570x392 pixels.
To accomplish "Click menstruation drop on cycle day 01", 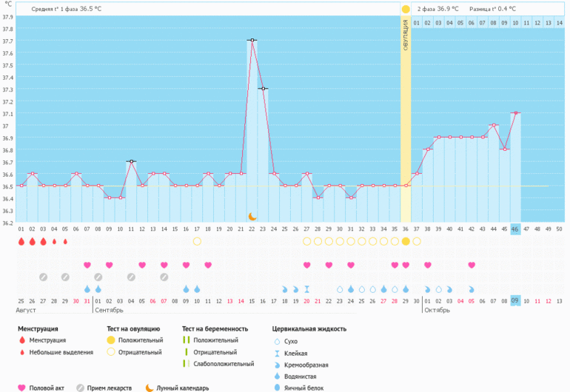I will coord(21,241).
